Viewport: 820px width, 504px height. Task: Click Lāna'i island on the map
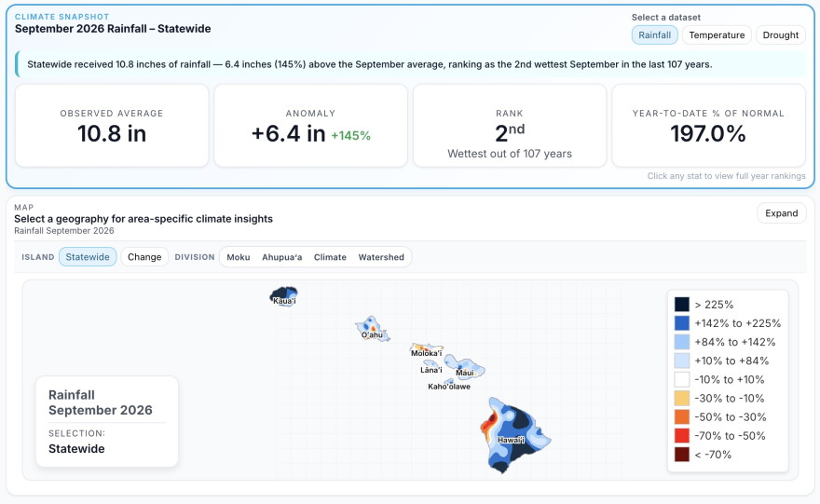[x=431, y=364]
